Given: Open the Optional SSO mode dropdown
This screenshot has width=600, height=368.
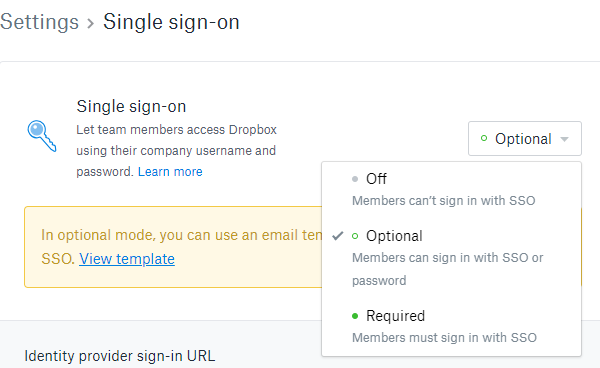Looking at the screenshot, I should pyautogui.click(x=525, y=138).
